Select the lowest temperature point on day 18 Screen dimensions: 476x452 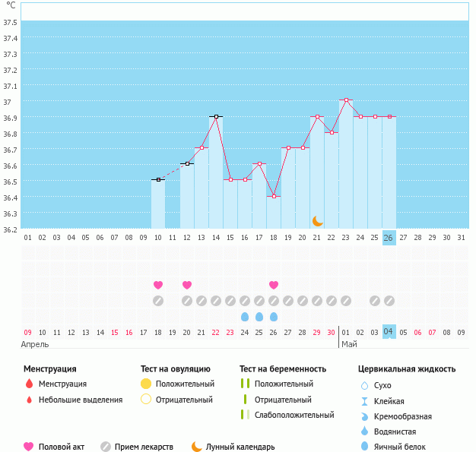pos(274,196)
